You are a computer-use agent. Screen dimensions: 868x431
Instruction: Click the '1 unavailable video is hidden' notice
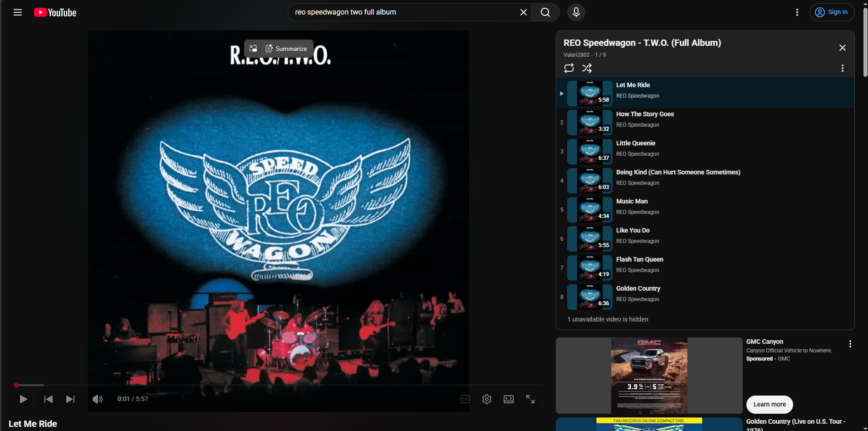[608, 319]
